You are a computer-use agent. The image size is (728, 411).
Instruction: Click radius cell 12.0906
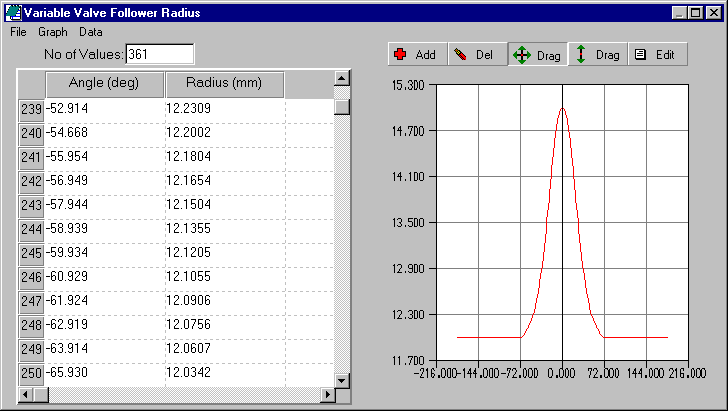pos(225,302)
